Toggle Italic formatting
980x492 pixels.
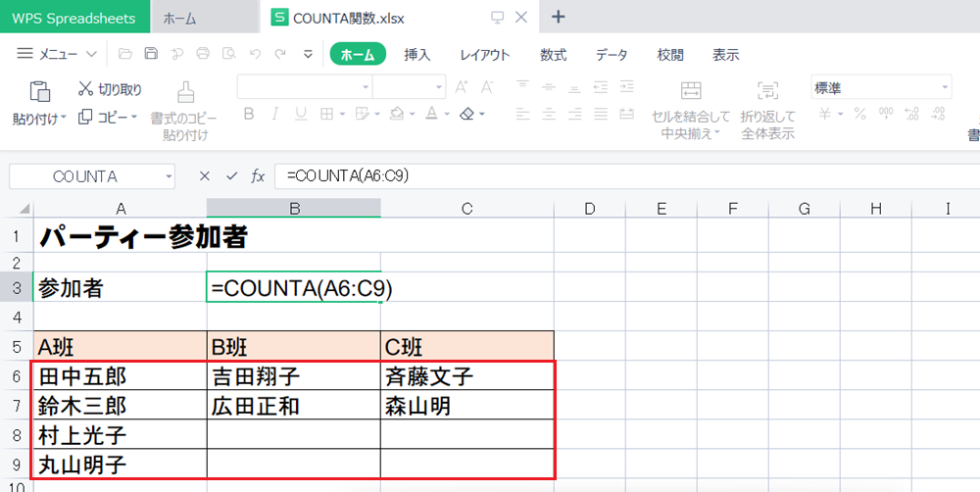point(274,114)
